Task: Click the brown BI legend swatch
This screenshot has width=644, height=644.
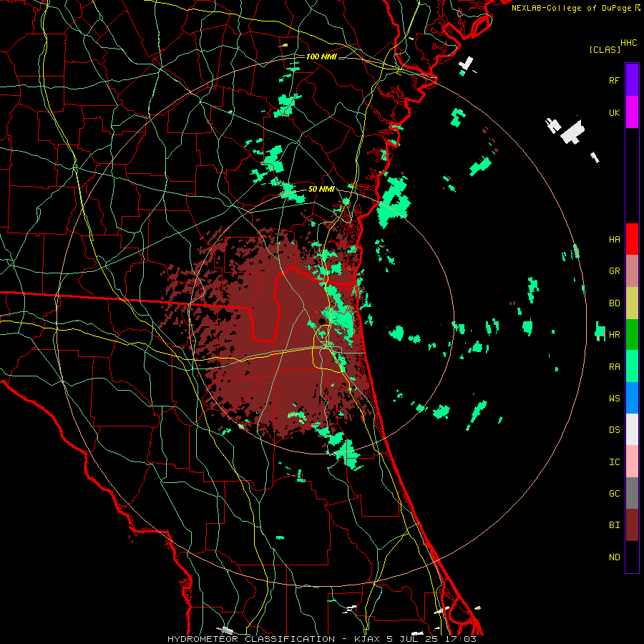Action: (x=632, y=525)
